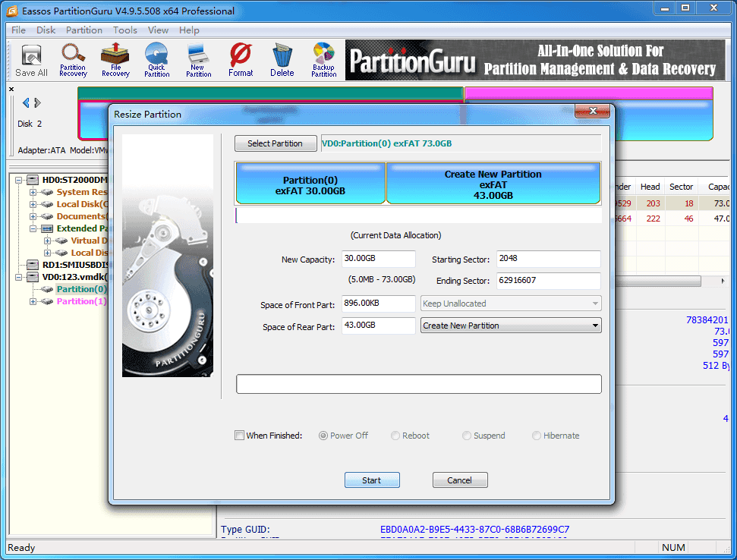737x560 pixels.
Task: Open the Create New Partition dropdown
Action: coord(511,326)
